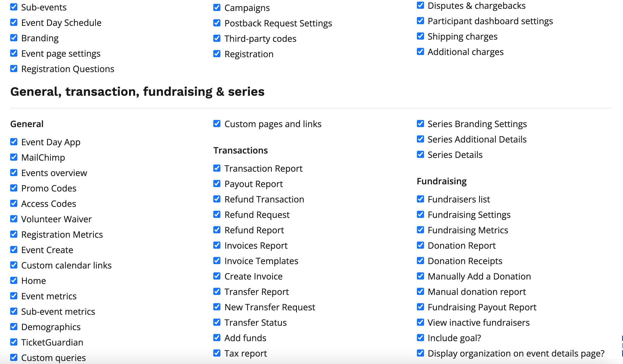This screenshot has width=623, height=364.
Task: Toggle Series Branding Settings checkbox
Action: (420, 124)
